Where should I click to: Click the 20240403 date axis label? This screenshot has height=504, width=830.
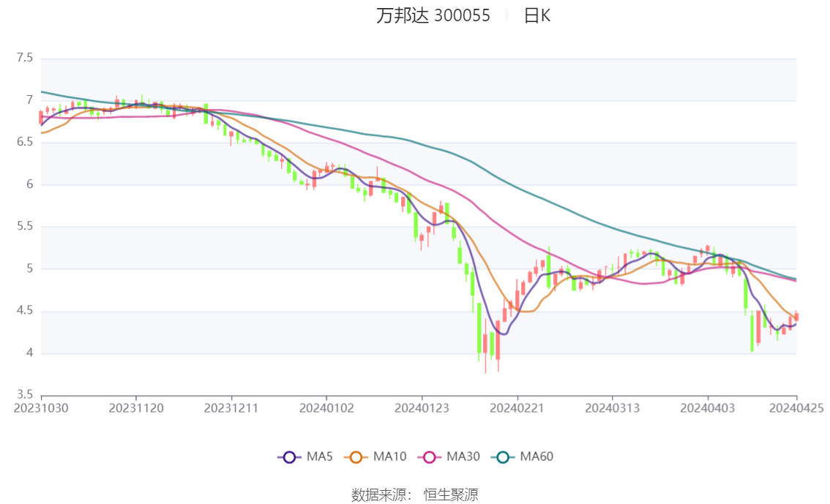click(708, 408)
